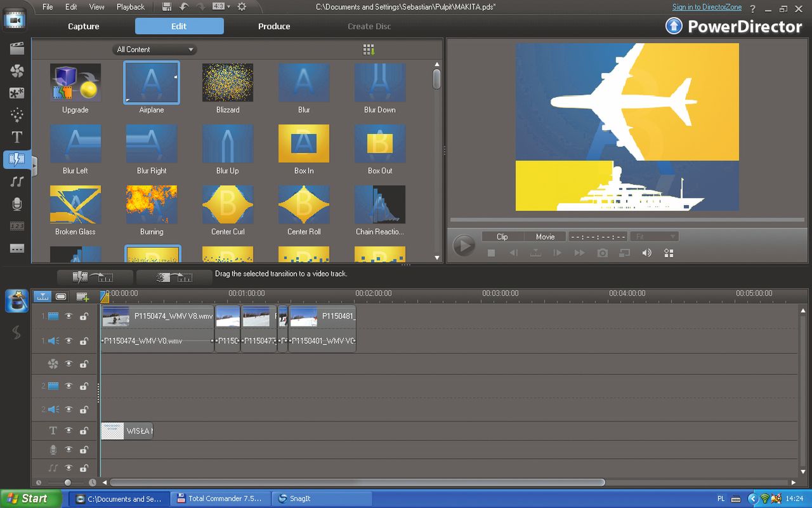Lock video track 1
This screenshot has width=812, height=508.
tap(83, 316)
